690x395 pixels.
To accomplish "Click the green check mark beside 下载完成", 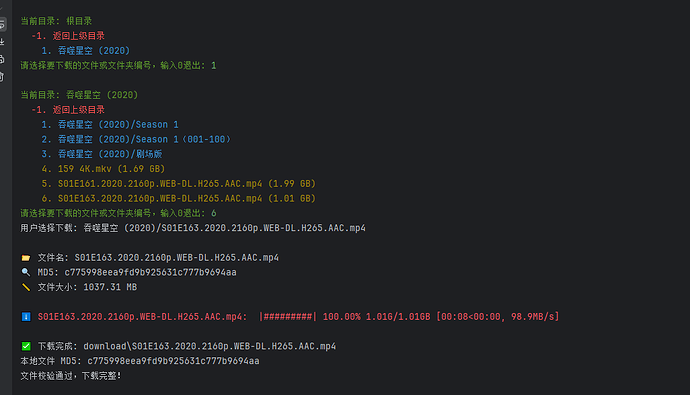I will (x=26, y=346).
